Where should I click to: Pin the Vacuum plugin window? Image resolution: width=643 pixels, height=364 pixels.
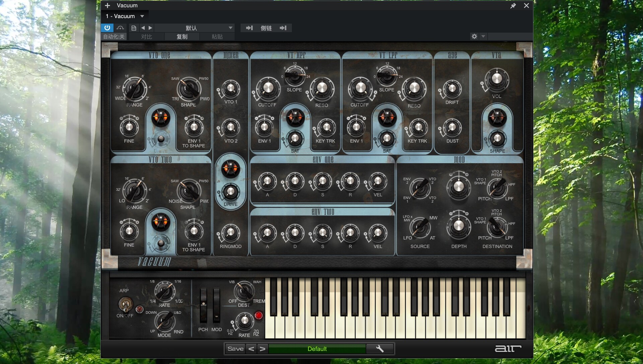[513, 6]
